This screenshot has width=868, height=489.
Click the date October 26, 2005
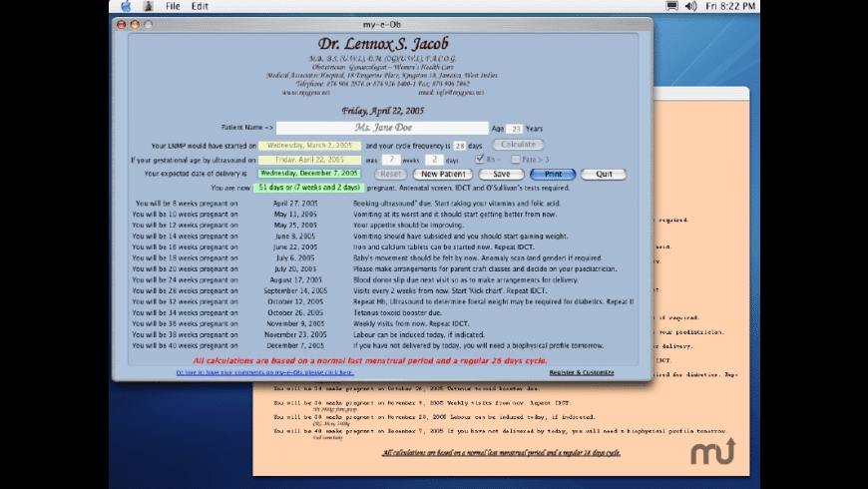tap(295, 313)
